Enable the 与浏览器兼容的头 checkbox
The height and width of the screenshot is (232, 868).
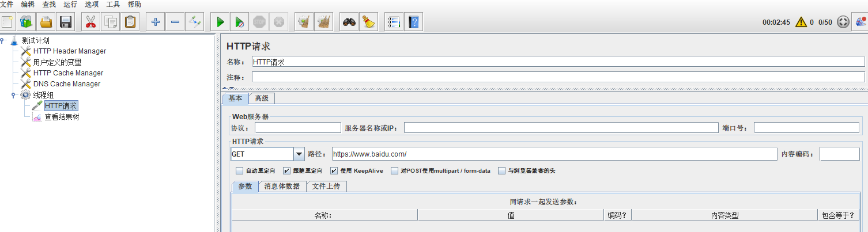pyautogui.click(x=502, y=171)
